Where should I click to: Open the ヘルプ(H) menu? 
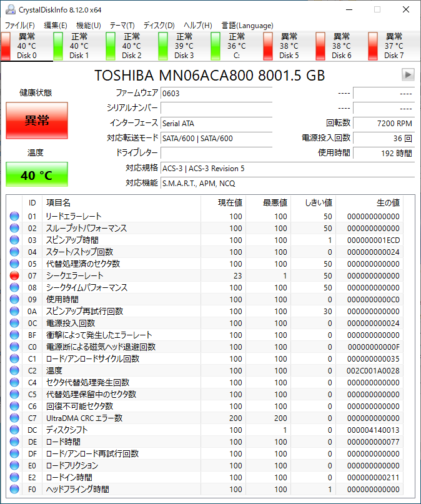(197, 26)
